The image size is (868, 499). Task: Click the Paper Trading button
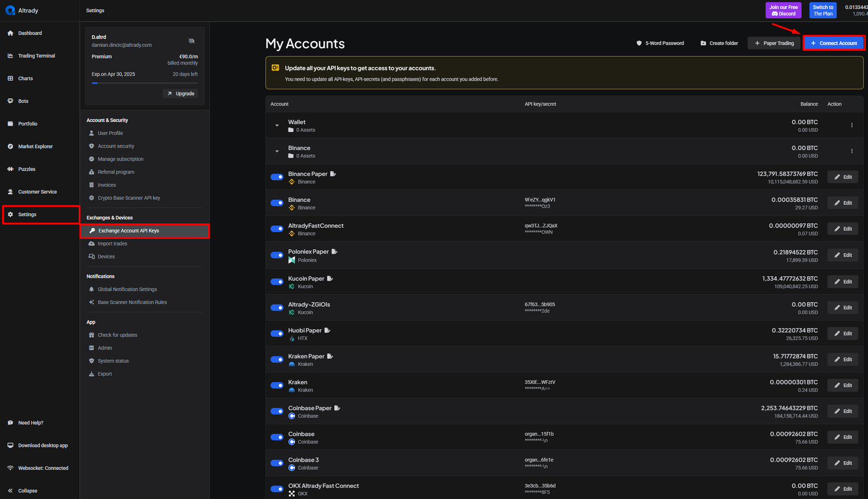click(x=774, y=43)
